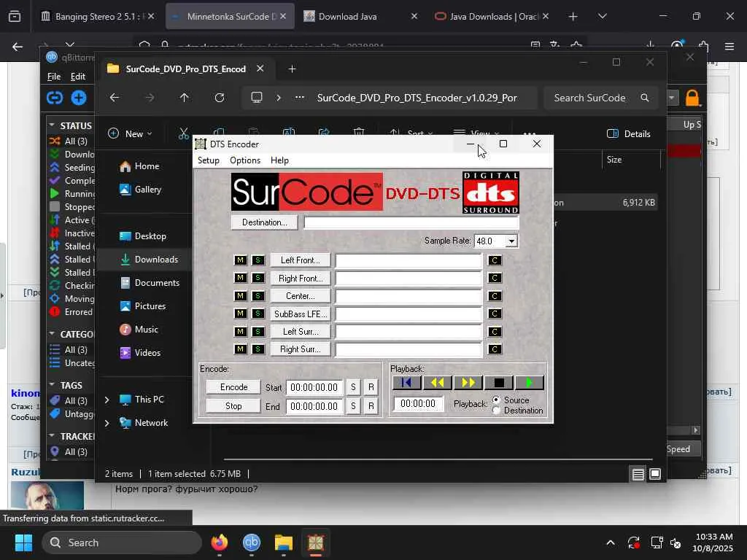The image size is (747, 560).
Task: Refresh the File Explorer folder
Action: pos(219,98)
